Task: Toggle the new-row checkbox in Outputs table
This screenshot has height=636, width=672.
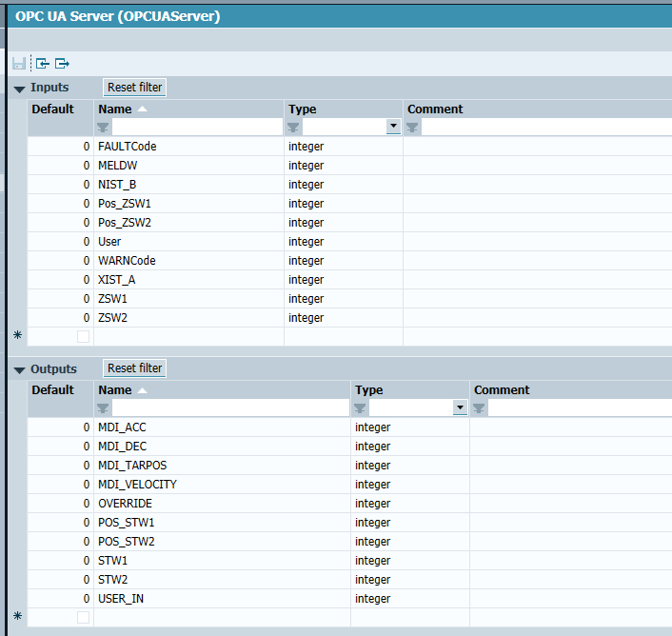Action: click(83, 618)
